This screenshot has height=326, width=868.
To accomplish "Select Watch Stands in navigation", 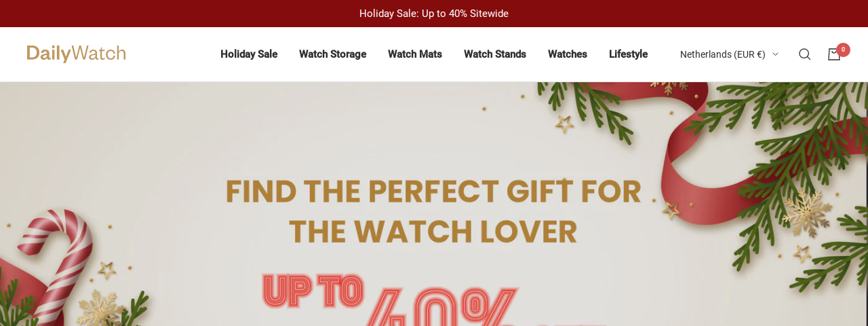I will [x=495, y=54].
